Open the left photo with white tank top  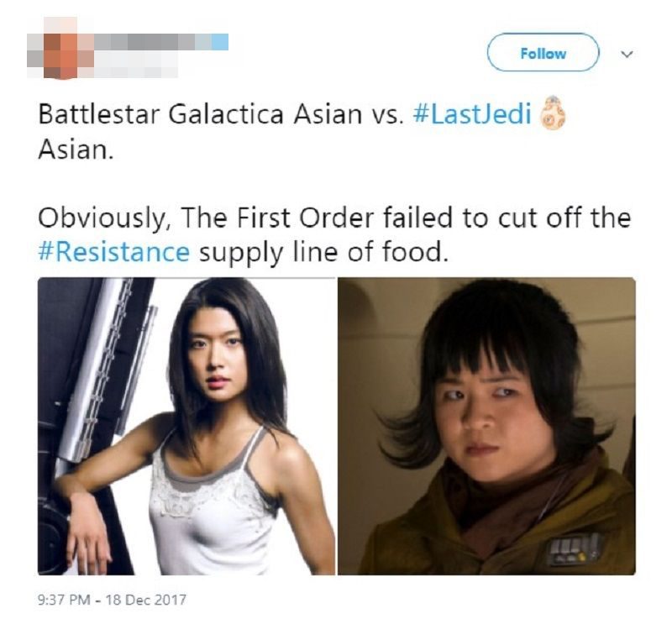point(186,426)
